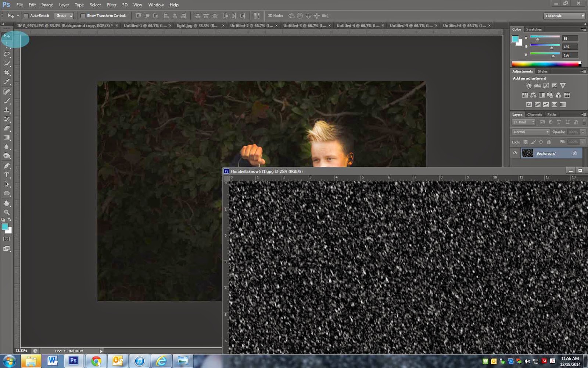This screenshot has height=368, width=588.
Task: Edit the G color value field
Action: point(570,47)
